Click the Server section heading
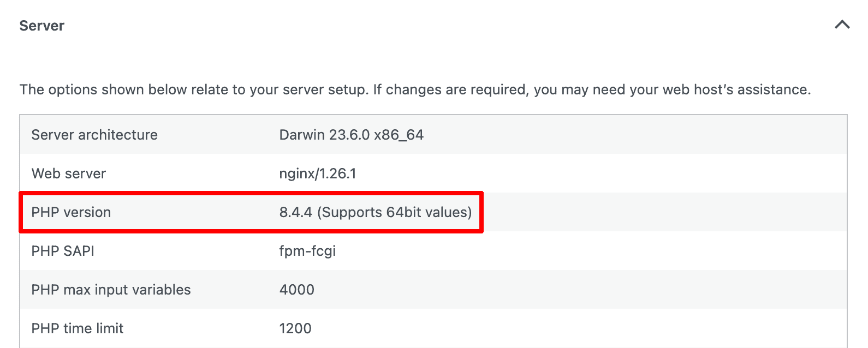 [42, 26]
